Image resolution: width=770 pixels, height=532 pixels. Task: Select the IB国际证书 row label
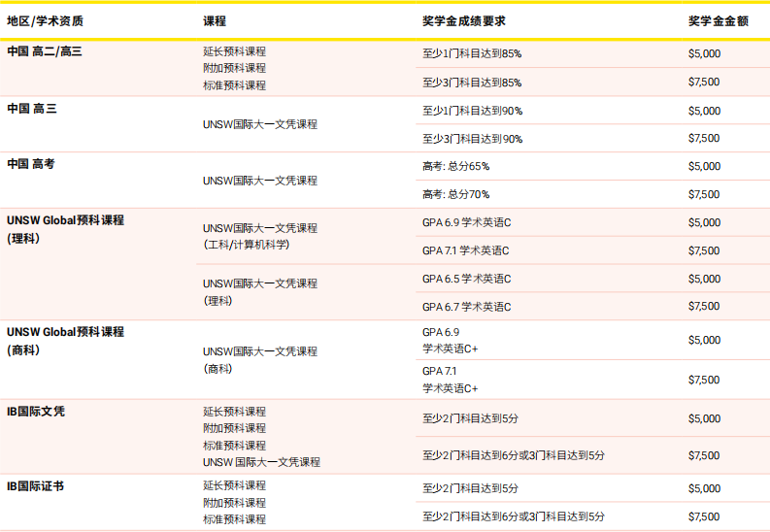[35, 486]
